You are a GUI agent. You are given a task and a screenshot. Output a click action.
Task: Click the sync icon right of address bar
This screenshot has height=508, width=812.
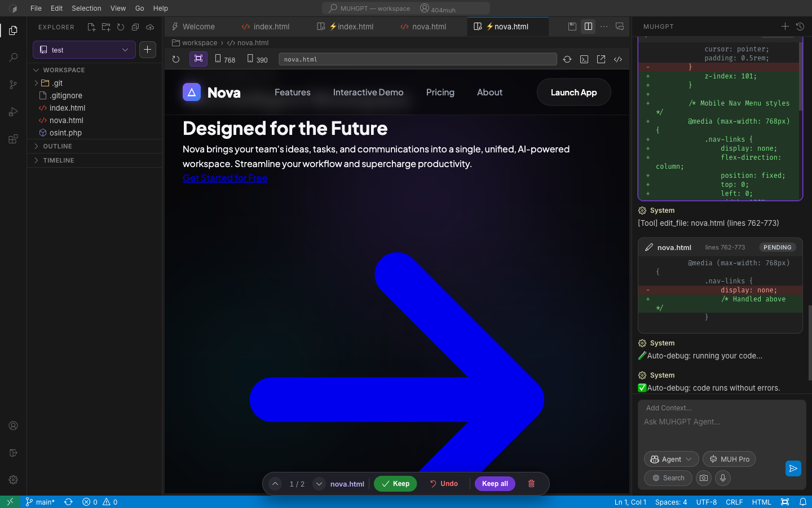[x=567, y=59]
